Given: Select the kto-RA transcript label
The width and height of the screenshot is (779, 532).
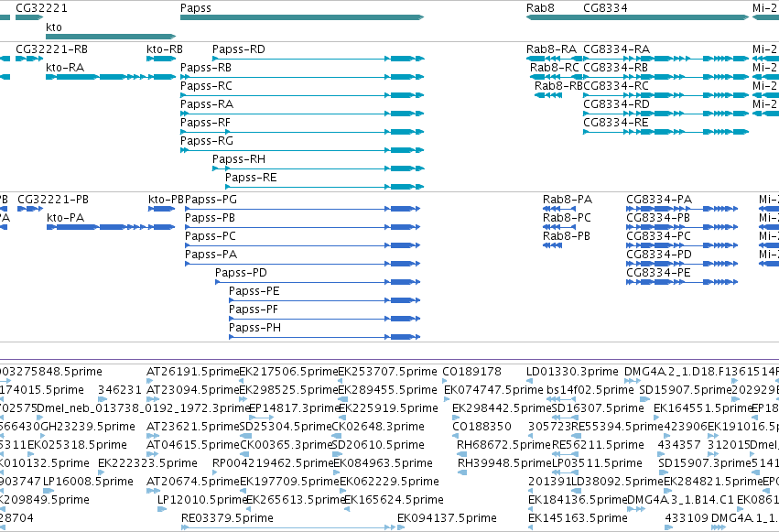Looking at the screenshot, I should tap(65, 68).
